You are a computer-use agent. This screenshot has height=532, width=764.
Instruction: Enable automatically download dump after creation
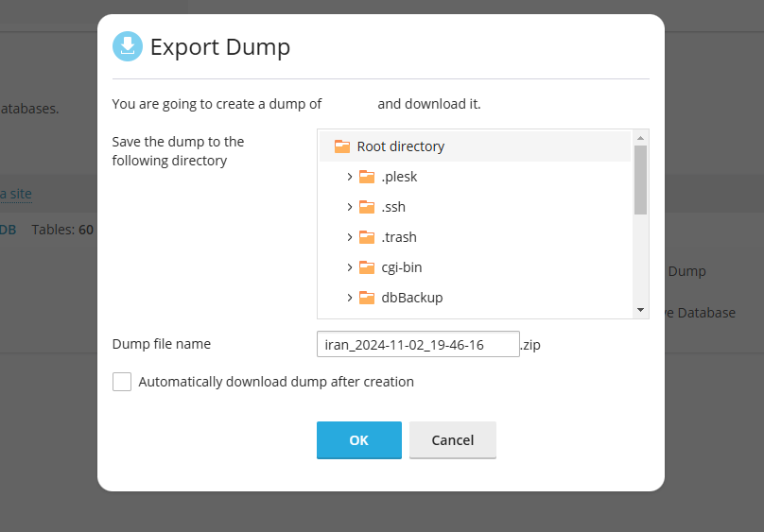click(122, 382)
